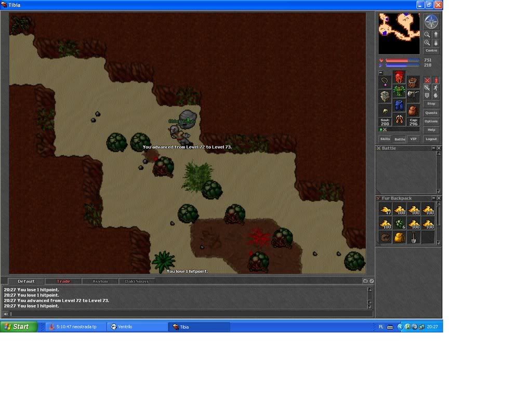Switch to the Default chat tab

[x=26, y=281]
